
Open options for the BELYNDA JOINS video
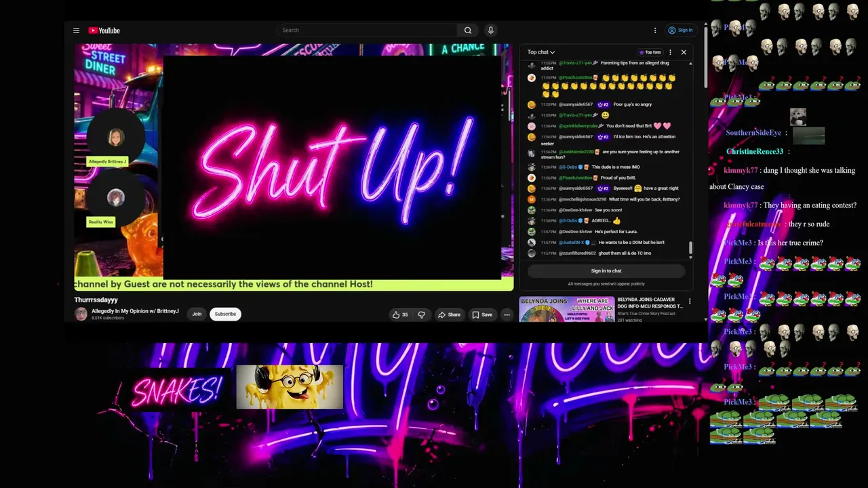click(690, 302)
